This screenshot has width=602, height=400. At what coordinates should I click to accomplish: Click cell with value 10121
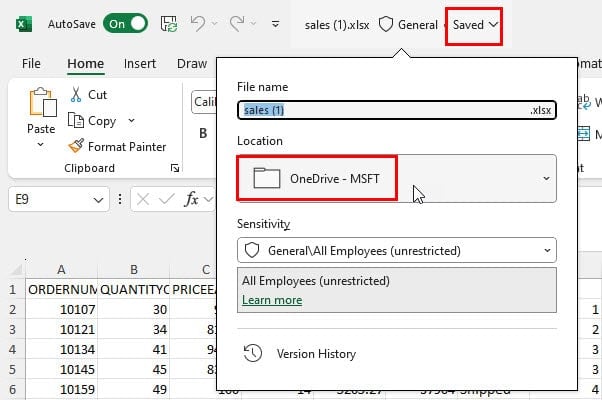pos(61,329)
